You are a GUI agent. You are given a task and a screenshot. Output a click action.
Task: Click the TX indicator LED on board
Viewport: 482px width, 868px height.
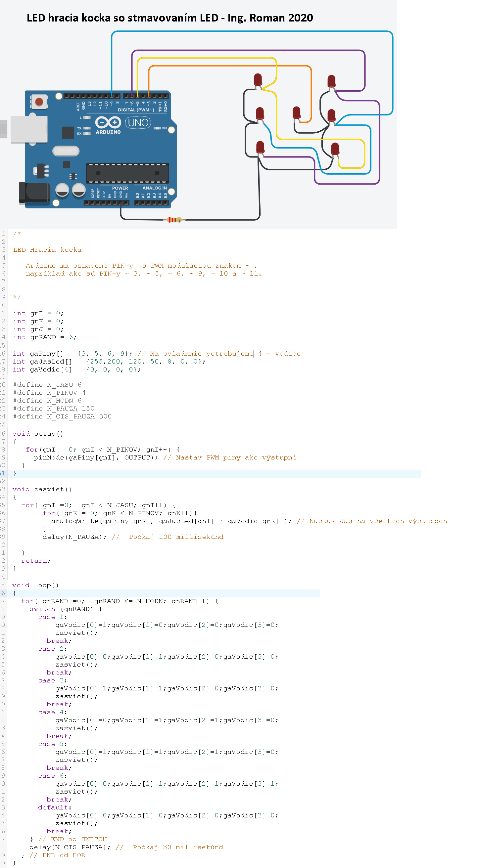coord(87,128)
